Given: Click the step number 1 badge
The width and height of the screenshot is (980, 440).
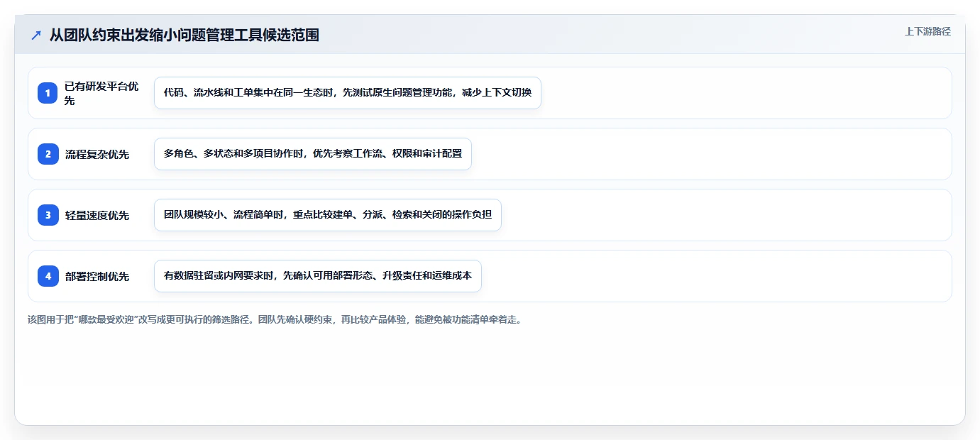Looking at the screenshot, I should (48, 93).
